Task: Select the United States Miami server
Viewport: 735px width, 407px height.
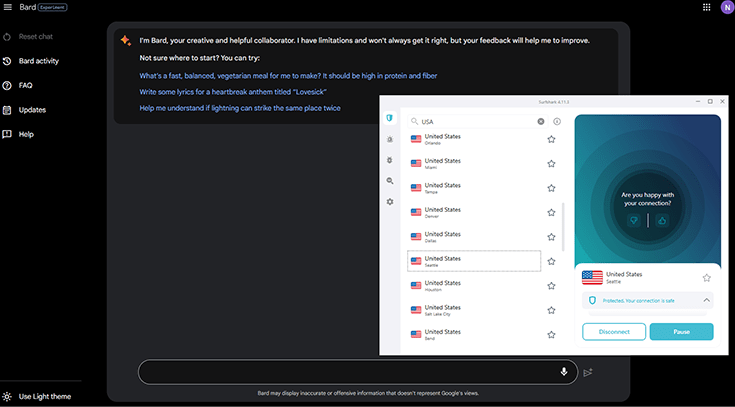Action: pos(474,164)
